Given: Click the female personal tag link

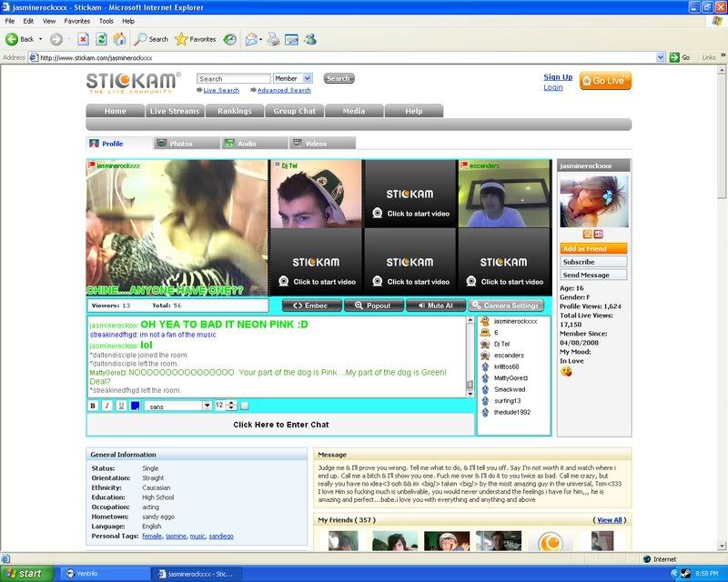Looking at the screenshot, I should click(x=152, y=536).
